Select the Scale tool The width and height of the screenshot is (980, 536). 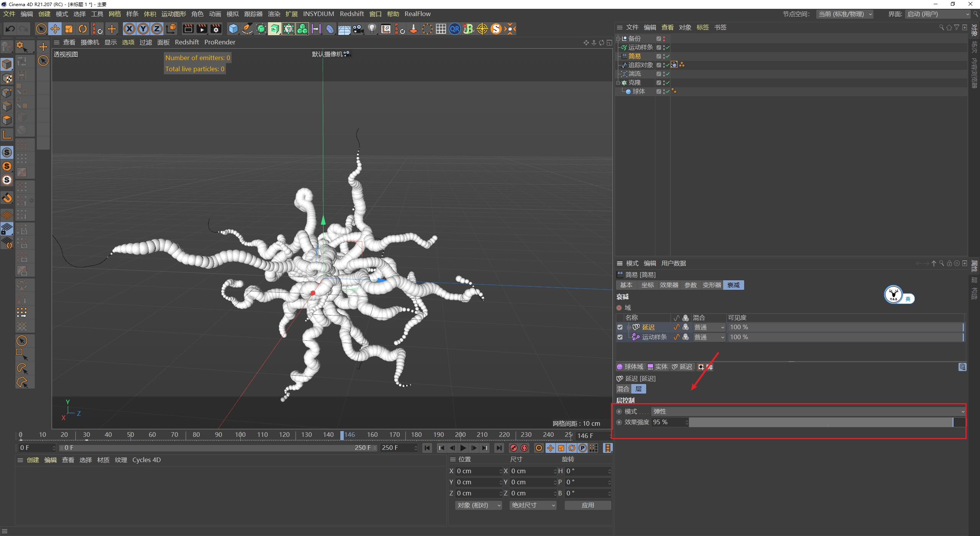(69, 29)
